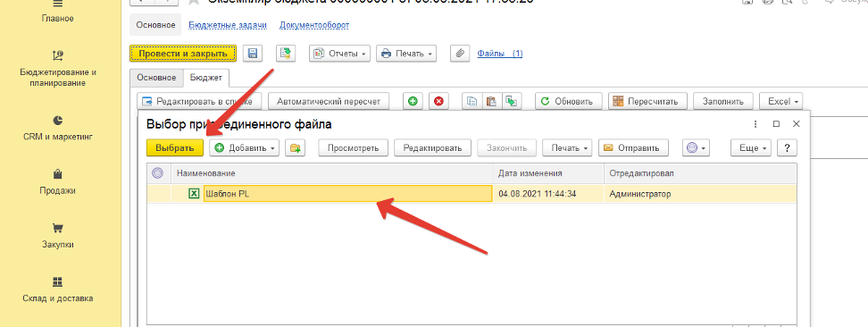
Task: Open the upper Печать dropdown
Action: 406,54
